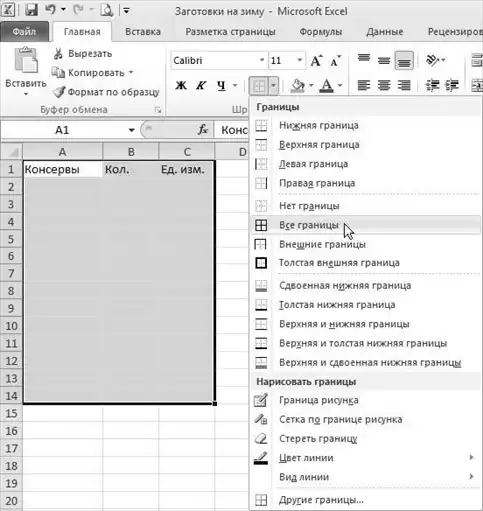Open Customize Quick Access Toolbar dropdown
483x511 pixels.
point(126,10)
